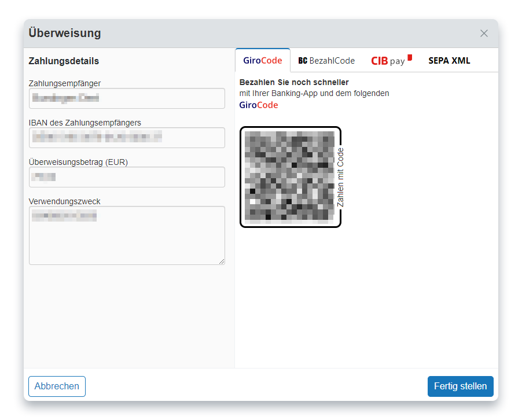Close the Überweisung dialog with the X
This screenshot has height=420, width=522.
pyautogui.click(x=484, y=34)
